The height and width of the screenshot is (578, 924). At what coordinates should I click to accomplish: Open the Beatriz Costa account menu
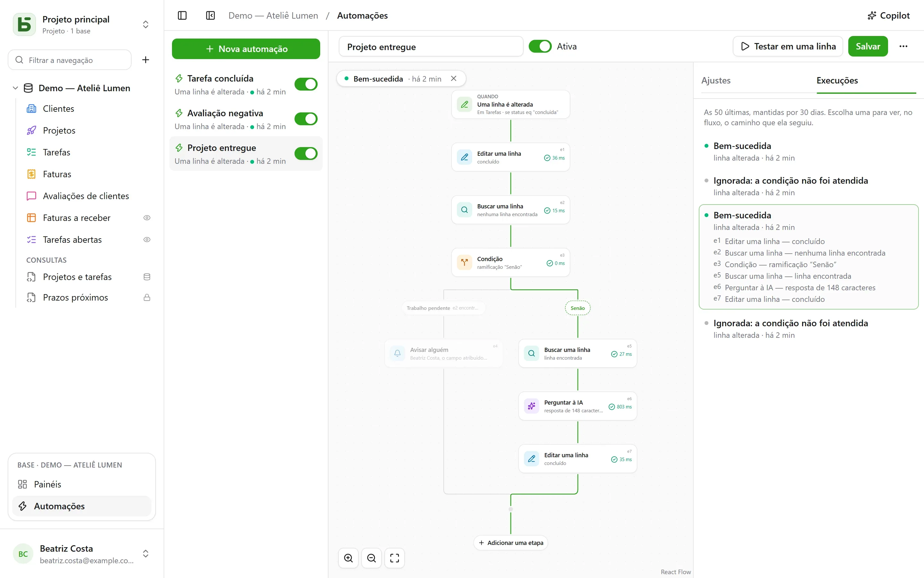point(82,554)
